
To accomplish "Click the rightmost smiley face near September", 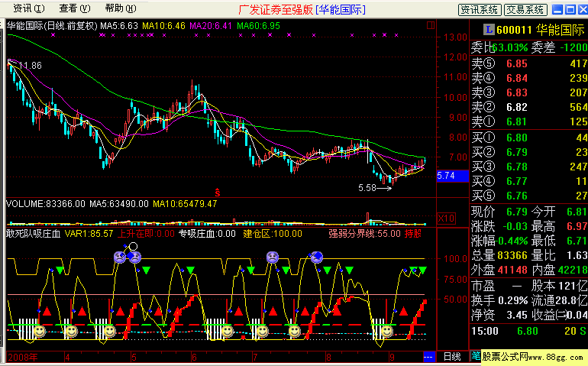I will tap(386, 331).
